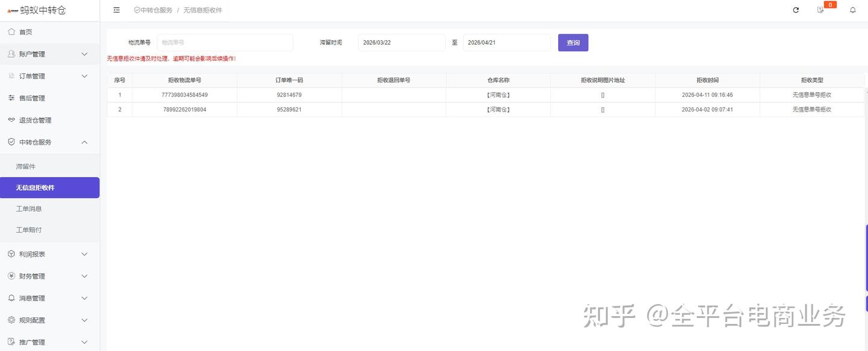This screenshot has height=351, width=868.
Task: Click the 中转仓服务 shield icon
Action: 11,142
